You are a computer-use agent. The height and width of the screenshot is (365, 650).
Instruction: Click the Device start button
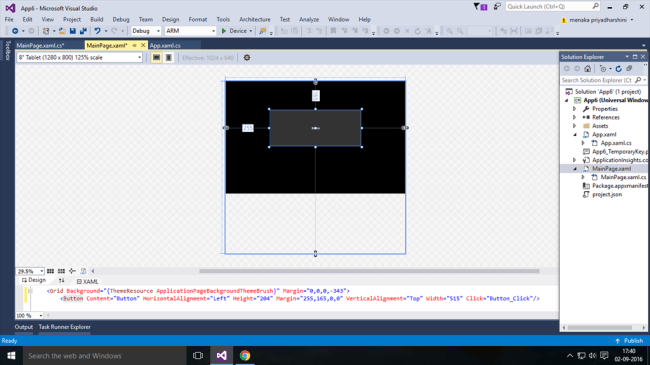237,31
